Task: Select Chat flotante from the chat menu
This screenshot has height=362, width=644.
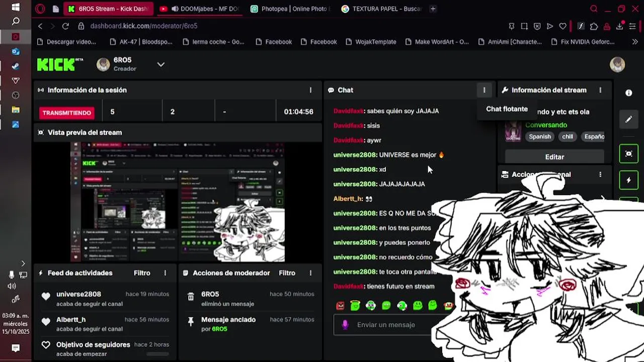Action: tap(507, 109)
